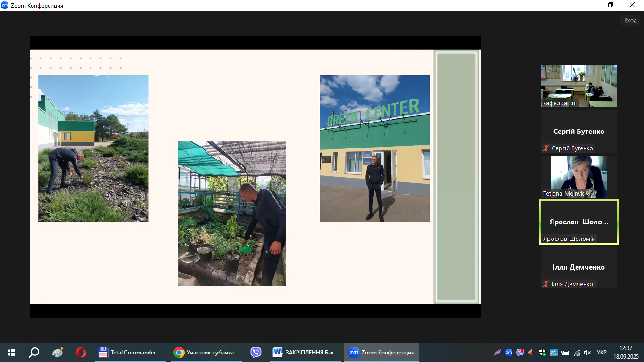Maximize the Zoom Конференция window
This screenshot has width=644, height=362.
[611, 5]
